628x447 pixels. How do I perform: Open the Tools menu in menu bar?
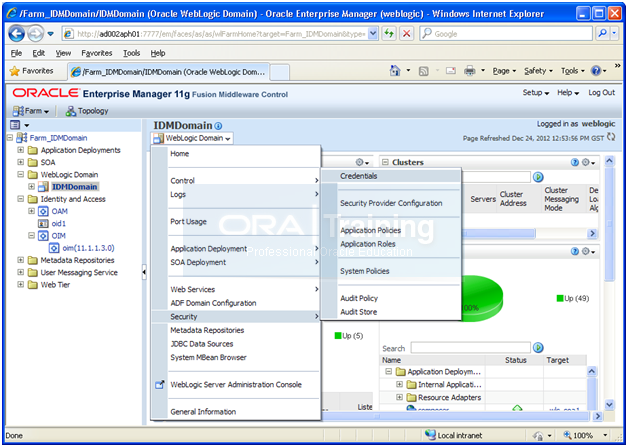(131, 53)
